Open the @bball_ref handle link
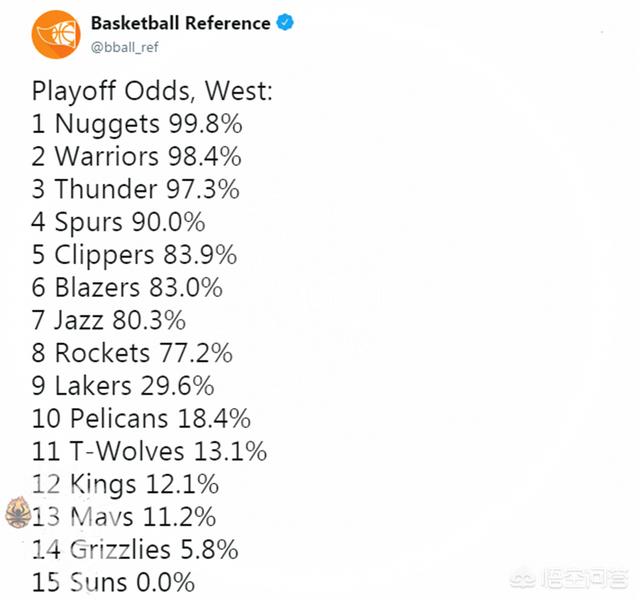Screen dimensions: 640x600 124,47
